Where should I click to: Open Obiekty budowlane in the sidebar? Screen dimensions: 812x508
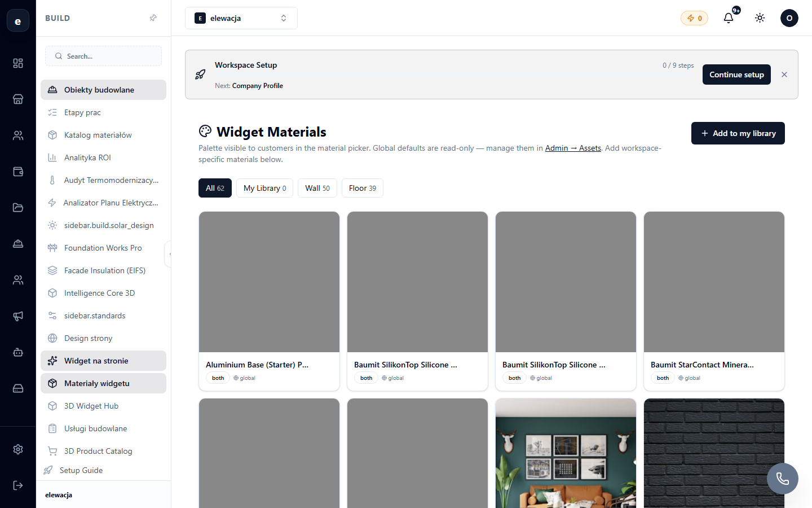pyautogui.click(x=103, y=90)
